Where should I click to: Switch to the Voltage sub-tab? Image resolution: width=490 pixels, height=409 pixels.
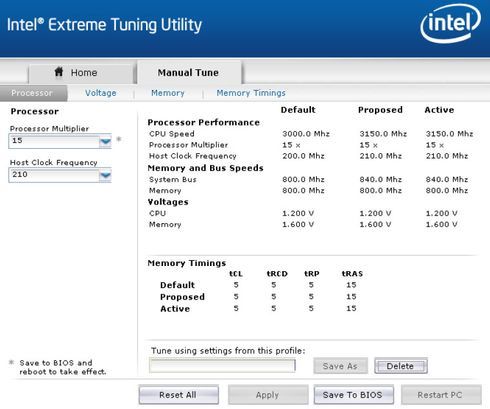click(x=100, y=93)
